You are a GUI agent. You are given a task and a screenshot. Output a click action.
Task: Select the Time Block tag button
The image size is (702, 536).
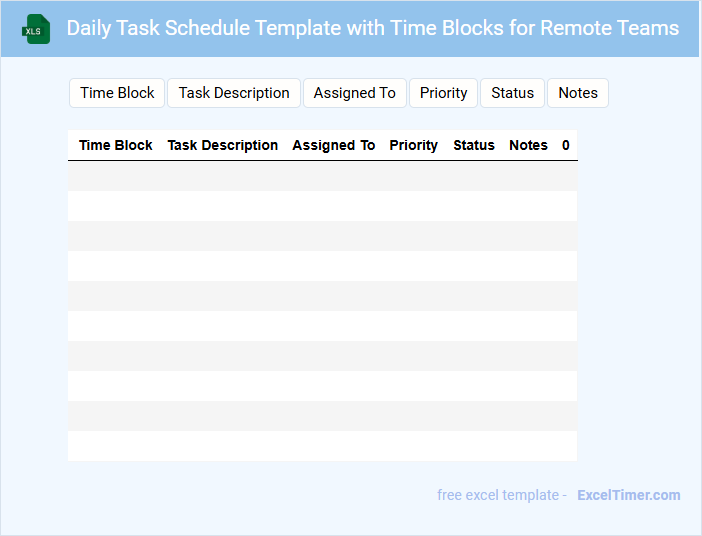117,93
